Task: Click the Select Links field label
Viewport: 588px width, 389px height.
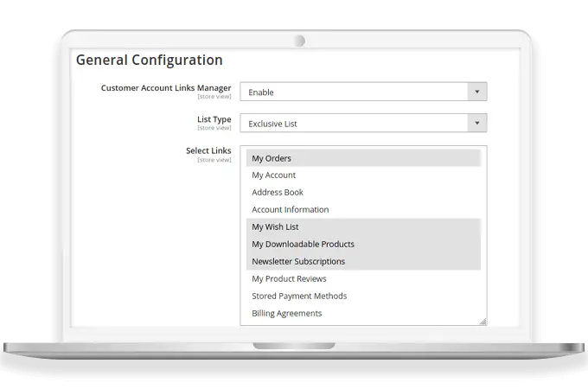Action: click(x=208, y=150)
